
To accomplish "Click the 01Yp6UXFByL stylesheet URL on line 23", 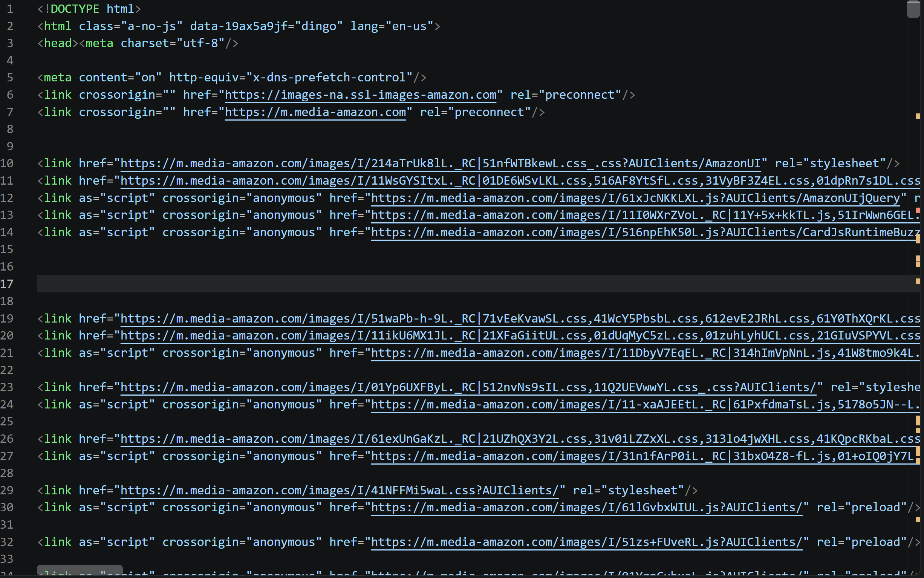I will (468, 387).
